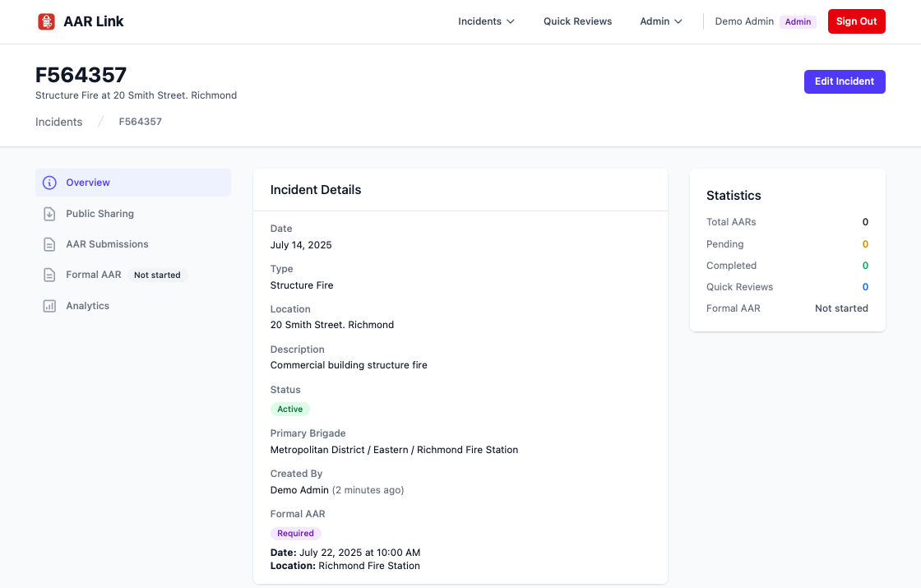This screenshot has width=921, height=588.
Task: Open Quick Reviews from the navigation bar
Action: click(577, 21)
